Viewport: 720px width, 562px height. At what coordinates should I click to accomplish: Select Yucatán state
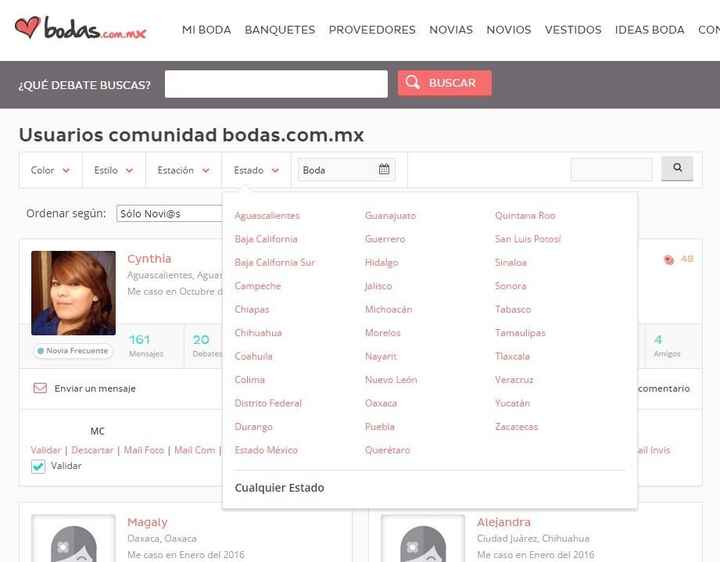click(x=512, y=403)
